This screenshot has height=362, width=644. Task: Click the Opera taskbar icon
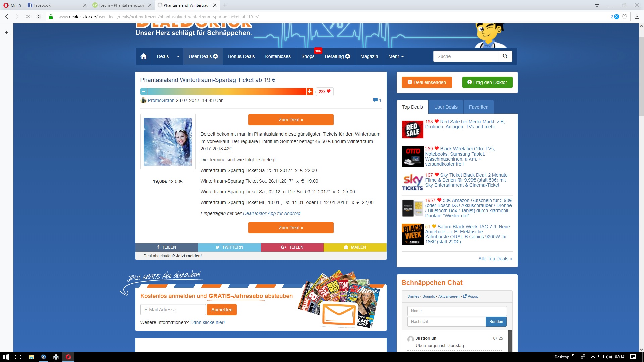click(68, 357)
